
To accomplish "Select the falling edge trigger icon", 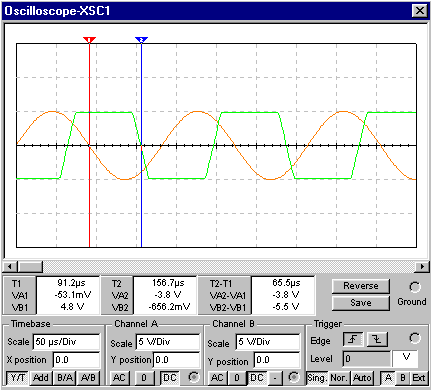I will pos(377,340).
